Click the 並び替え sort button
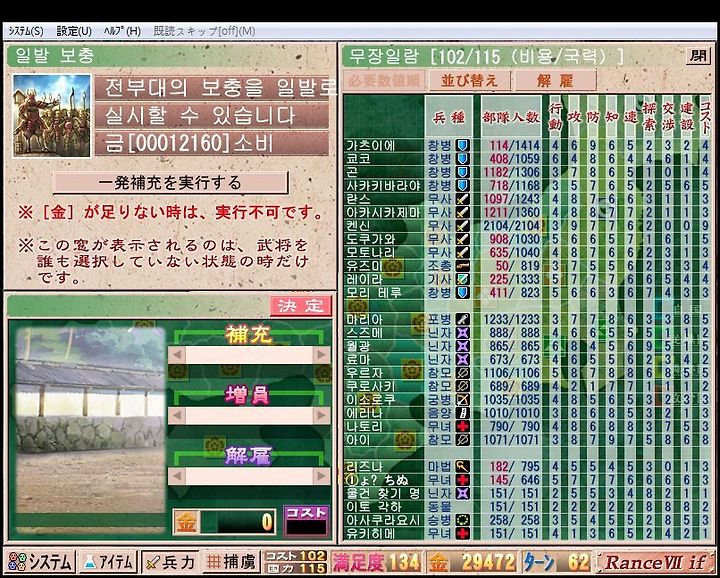 click(469, 81)
